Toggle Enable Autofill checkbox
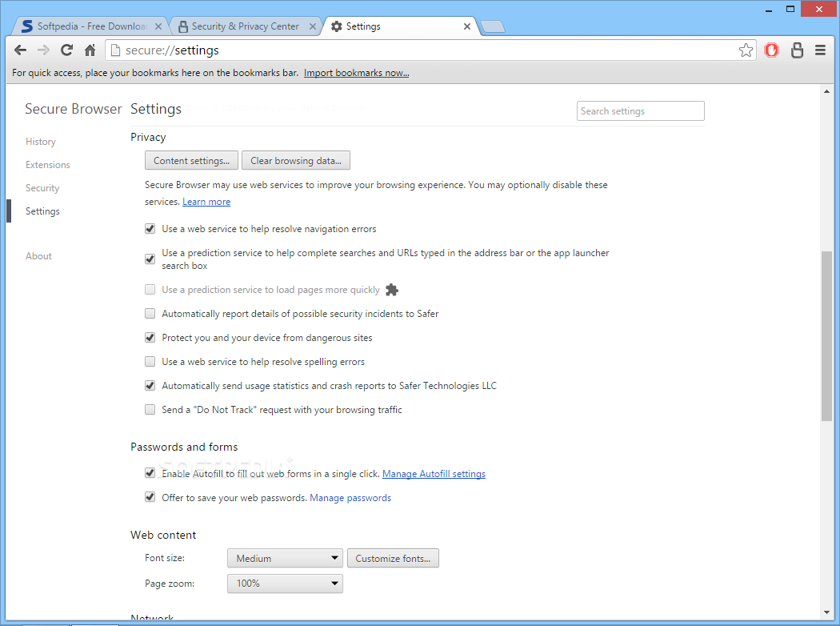 150,473
